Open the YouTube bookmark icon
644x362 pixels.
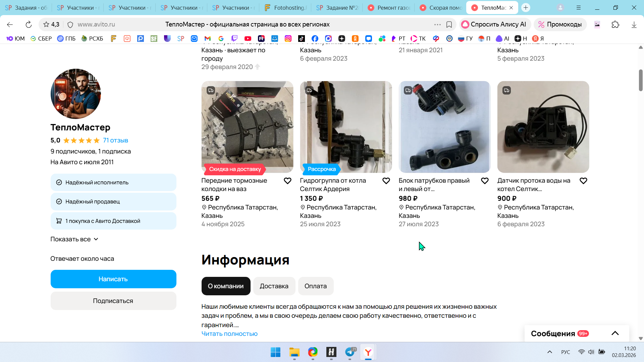(248, 39)
